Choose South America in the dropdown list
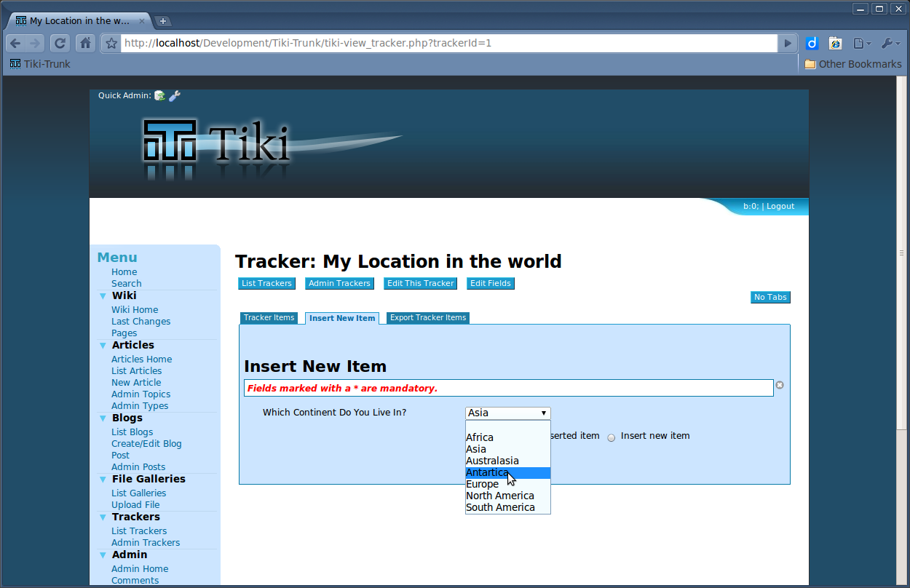This screenshot has width=910, height=588. pyautogui.click(x=500, y=507)
